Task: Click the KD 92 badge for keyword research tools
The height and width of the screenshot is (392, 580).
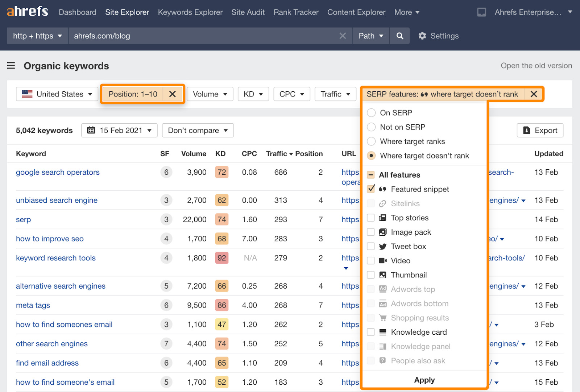Action: pos(221,258)
